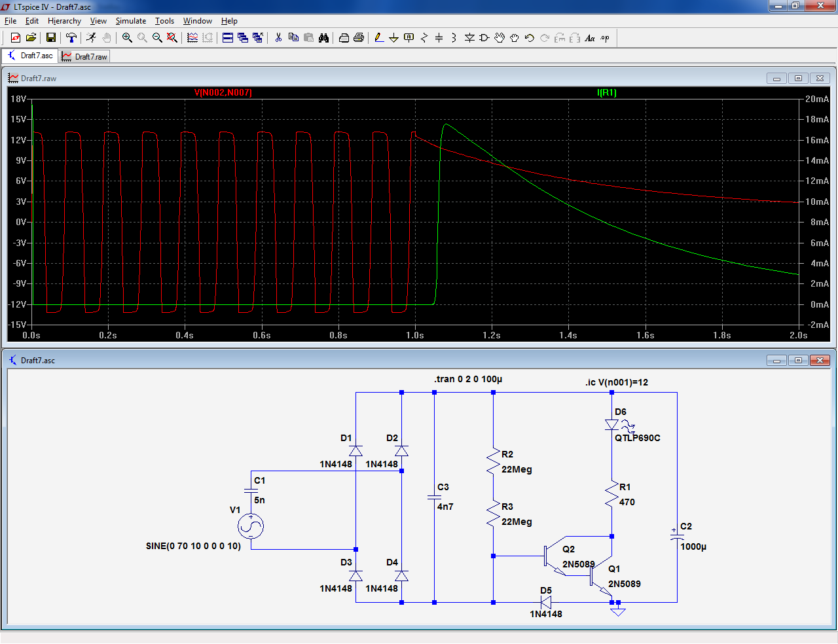Click the Save floppy disk icon
838x644 pixels.
coord(50,38)
